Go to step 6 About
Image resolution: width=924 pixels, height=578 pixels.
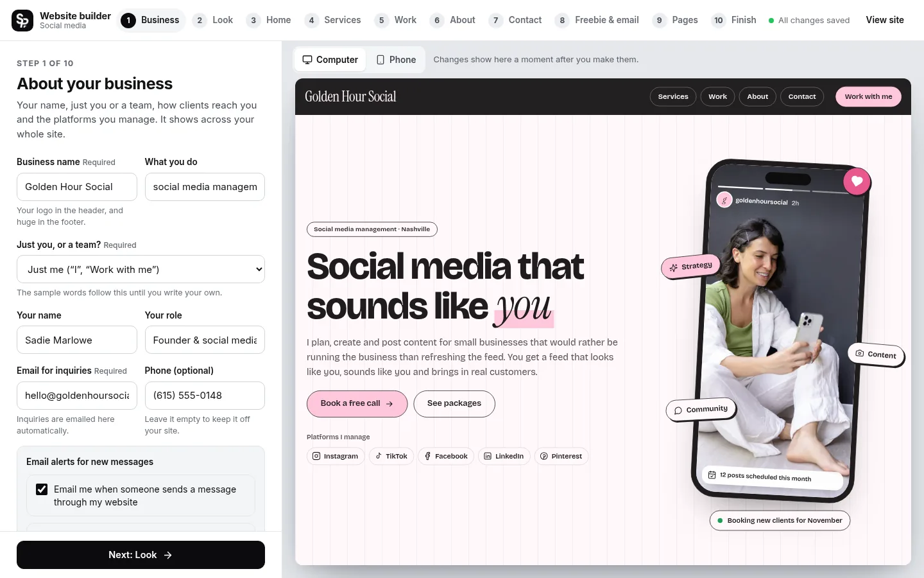(x=453, y=21)
